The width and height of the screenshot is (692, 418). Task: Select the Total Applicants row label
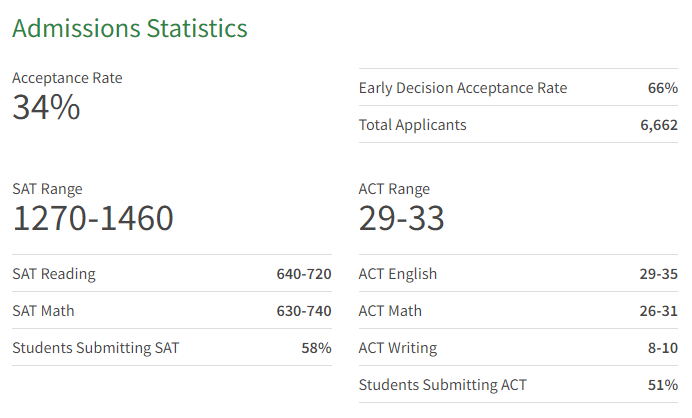[412, 125]
